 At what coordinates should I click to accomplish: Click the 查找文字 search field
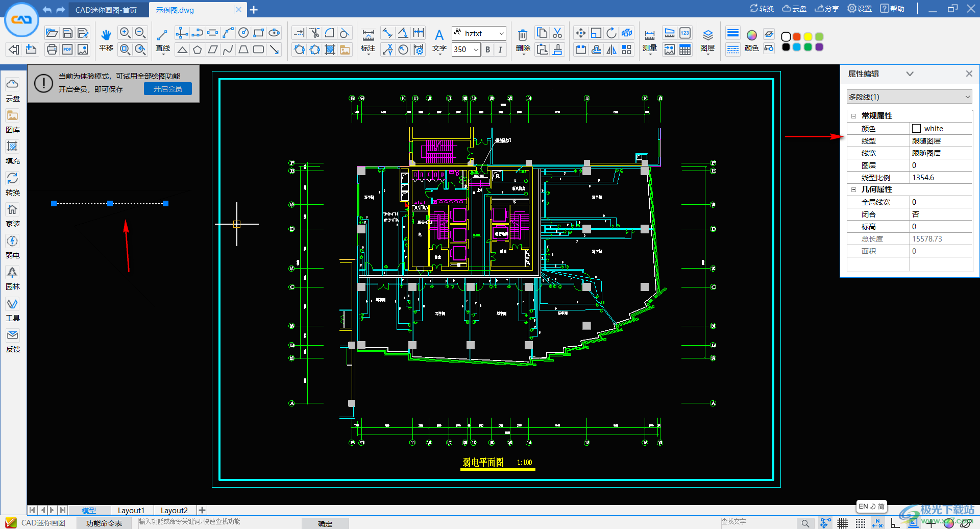click(758, 522)
